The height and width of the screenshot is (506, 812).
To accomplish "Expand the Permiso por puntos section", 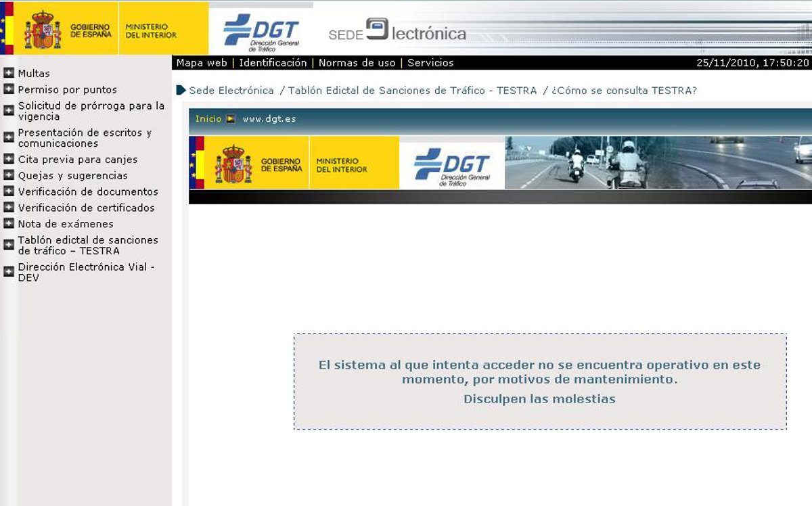I will (67, 89).
